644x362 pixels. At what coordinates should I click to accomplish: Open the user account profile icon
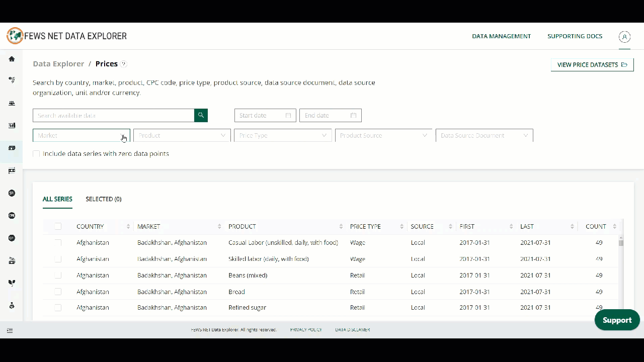pos(624,37)
